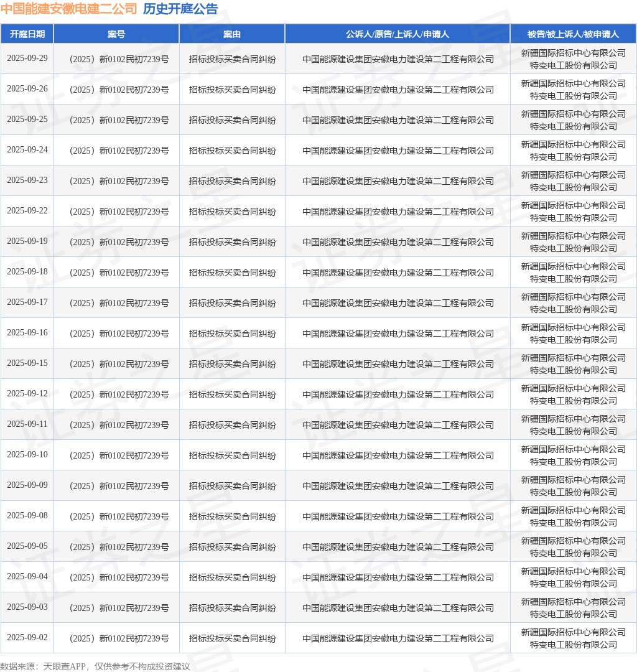Screen dimensions: 637x672
Task: Click 新疆国际招标中心有限公司 in the 2025-09-29 row
Action: (573, 53)
